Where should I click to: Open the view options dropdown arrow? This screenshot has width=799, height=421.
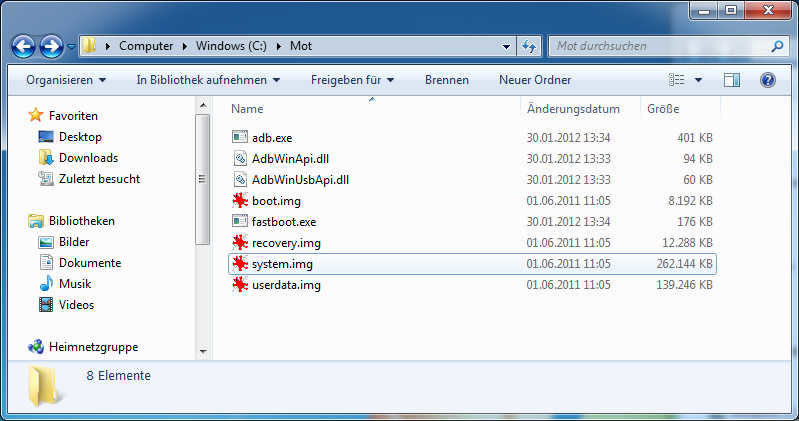pos(699,80)
